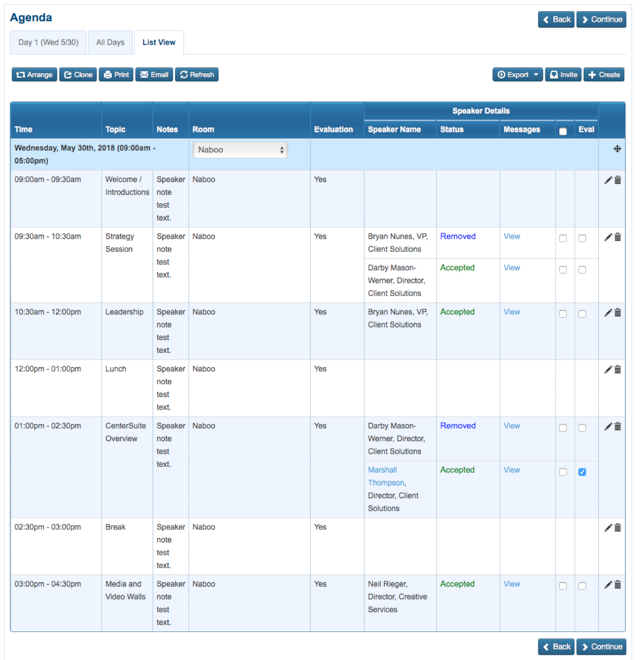Delete the Media and Video Walls trash icon
This screenshot has width=642, height=660.
coord(618,585)
